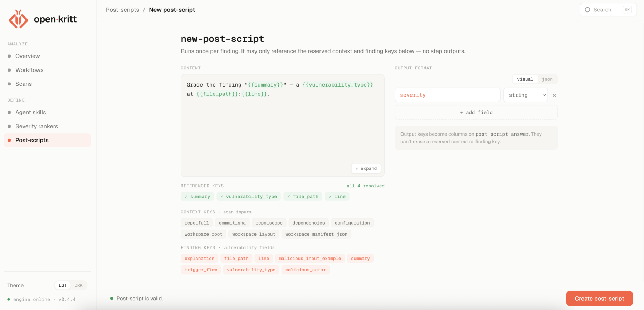Remove the severity output field
Image resolution: width=644 pixels, height=310 pixels.
coord(554,95)
